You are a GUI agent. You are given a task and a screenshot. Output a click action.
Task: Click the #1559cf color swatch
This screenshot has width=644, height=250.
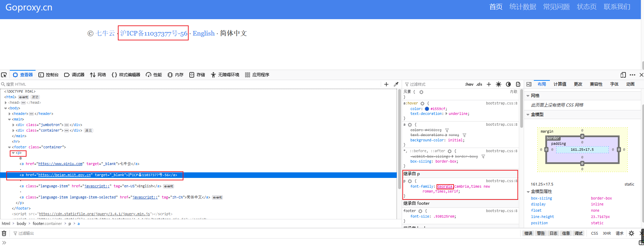coord(427,109)
